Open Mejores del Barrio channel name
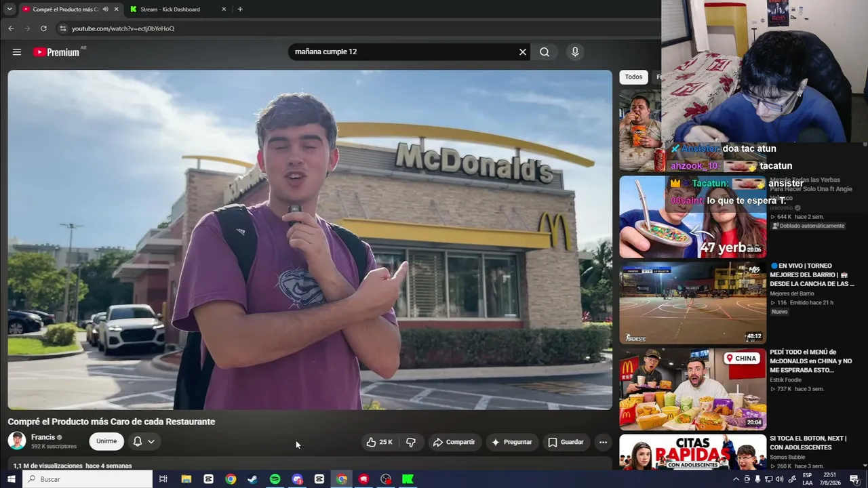868x488 pixels. 792,293
